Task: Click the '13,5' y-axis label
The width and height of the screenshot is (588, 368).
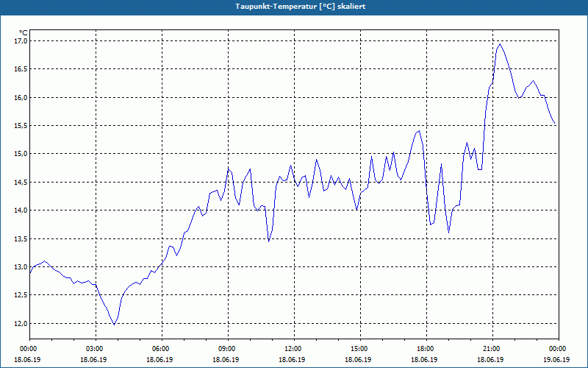Action: coord(21,238)
